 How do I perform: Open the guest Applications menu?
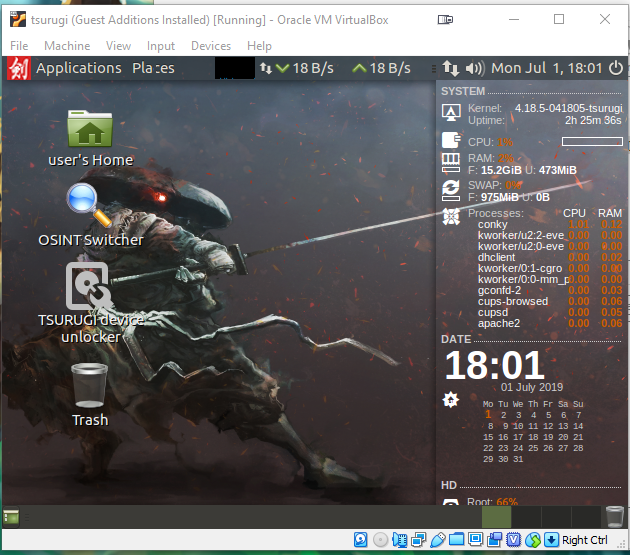point(79,68)
